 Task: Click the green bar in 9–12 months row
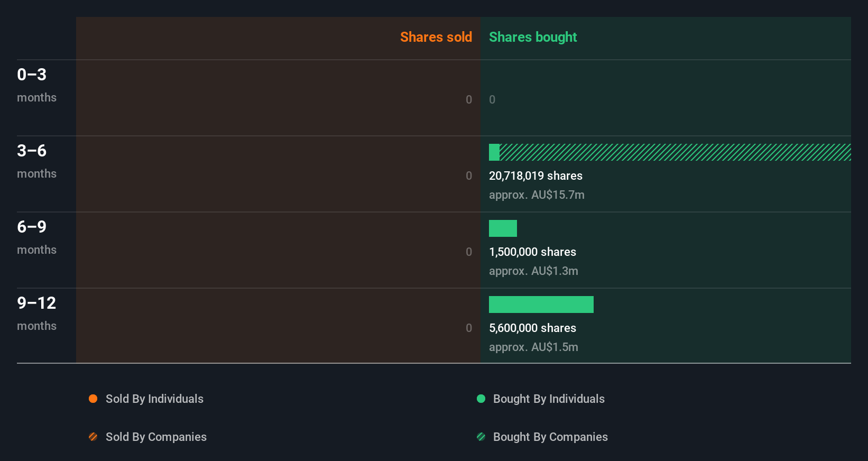541,305
